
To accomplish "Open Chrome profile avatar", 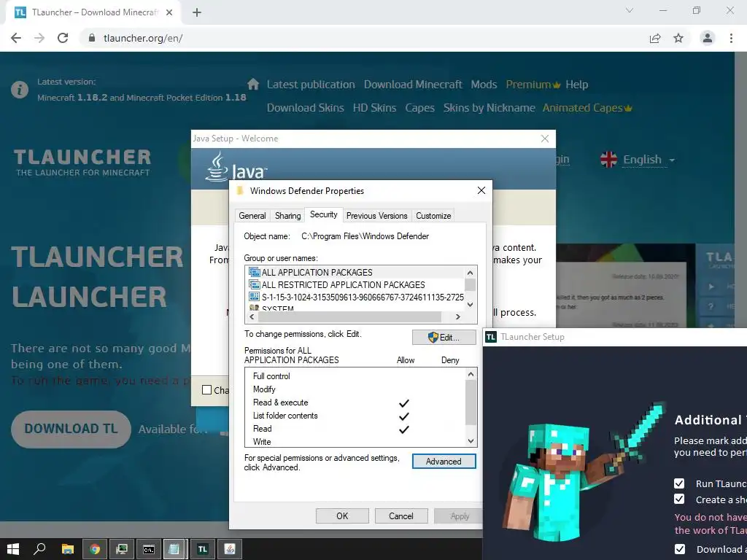I will (x=708, y=38).
